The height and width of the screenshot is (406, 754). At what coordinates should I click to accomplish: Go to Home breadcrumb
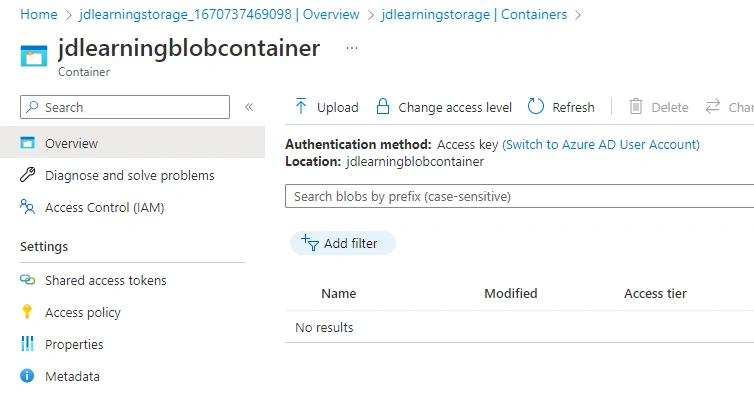point(38,14)
